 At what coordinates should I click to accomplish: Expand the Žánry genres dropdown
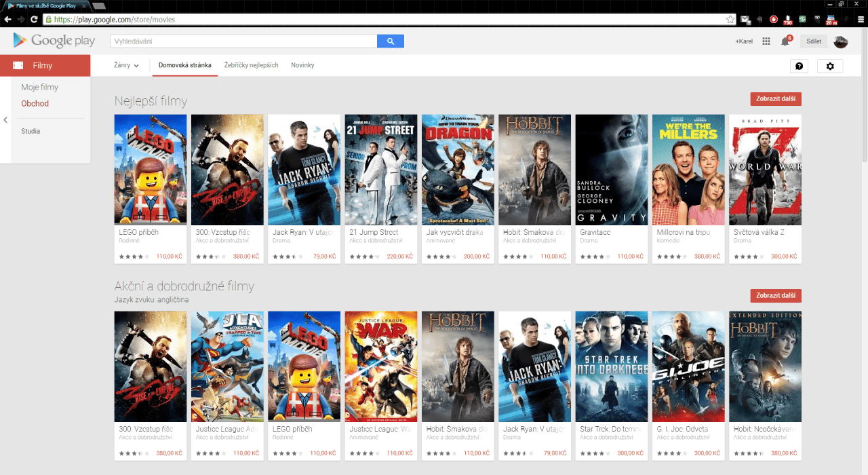pos(126,66)
